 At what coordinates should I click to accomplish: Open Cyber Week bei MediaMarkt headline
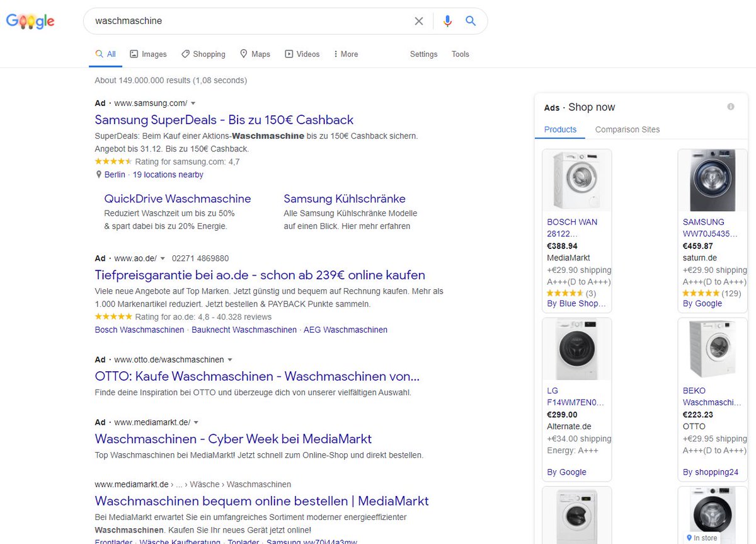tap(233, 439)
